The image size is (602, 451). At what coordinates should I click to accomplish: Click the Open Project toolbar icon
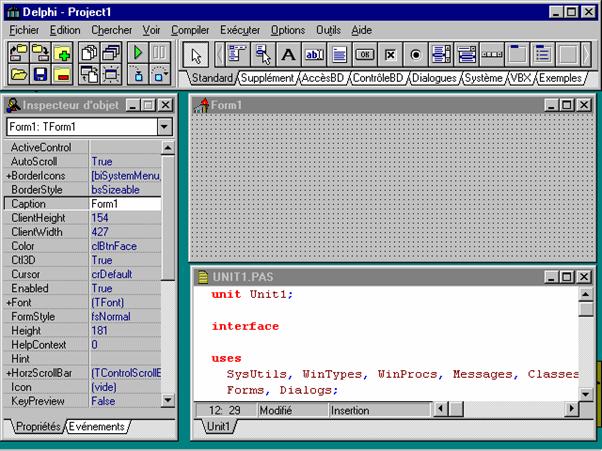click(x=18, y=53)
